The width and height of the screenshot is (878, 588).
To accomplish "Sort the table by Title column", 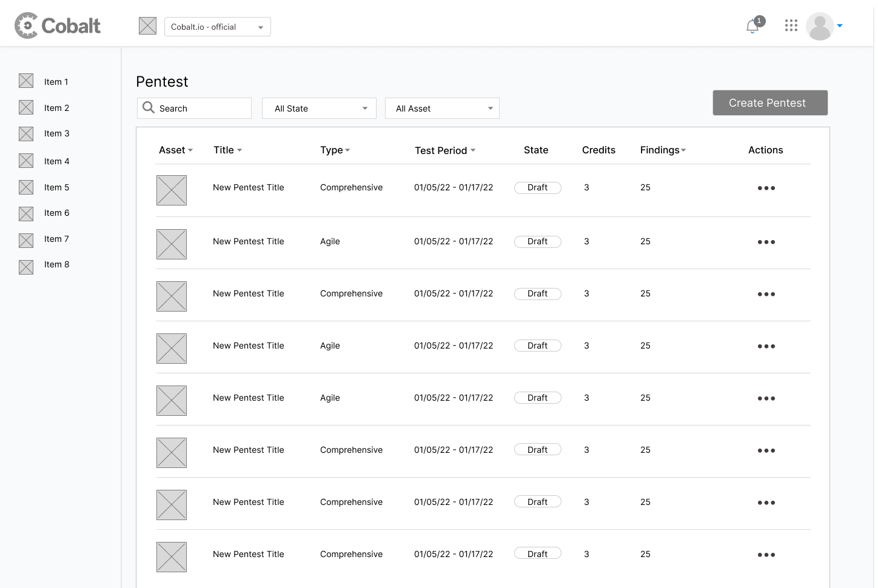I will click(227, 150).
